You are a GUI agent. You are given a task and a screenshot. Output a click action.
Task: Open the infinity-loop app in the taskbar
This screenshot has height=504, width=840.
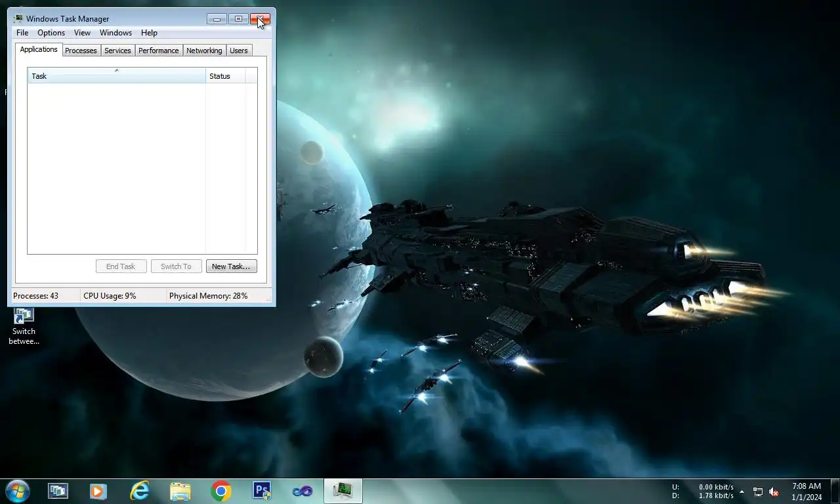point(303,491)
